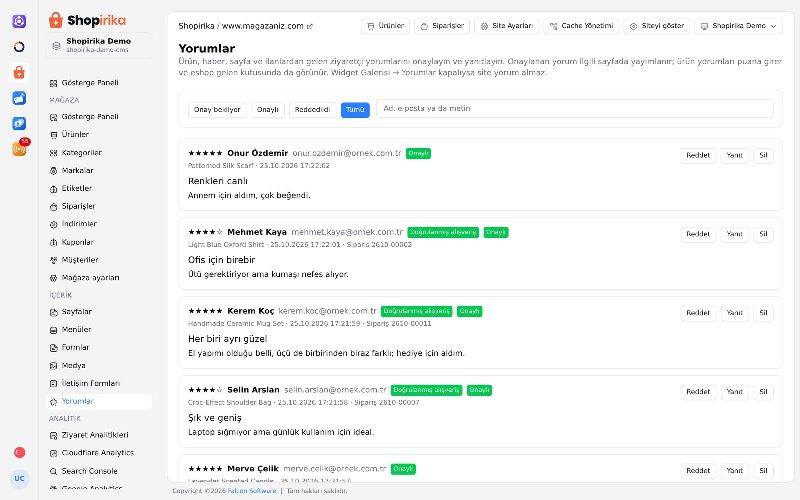The height and width of the screenshot is (500, 800).
Task: Delete Onur Özdemir's review
Action: click(763, 156)
